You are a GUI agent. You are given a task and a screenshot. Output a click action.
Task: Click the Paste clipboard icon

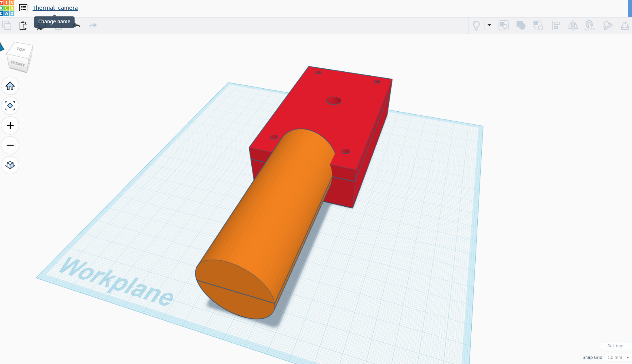23,25
